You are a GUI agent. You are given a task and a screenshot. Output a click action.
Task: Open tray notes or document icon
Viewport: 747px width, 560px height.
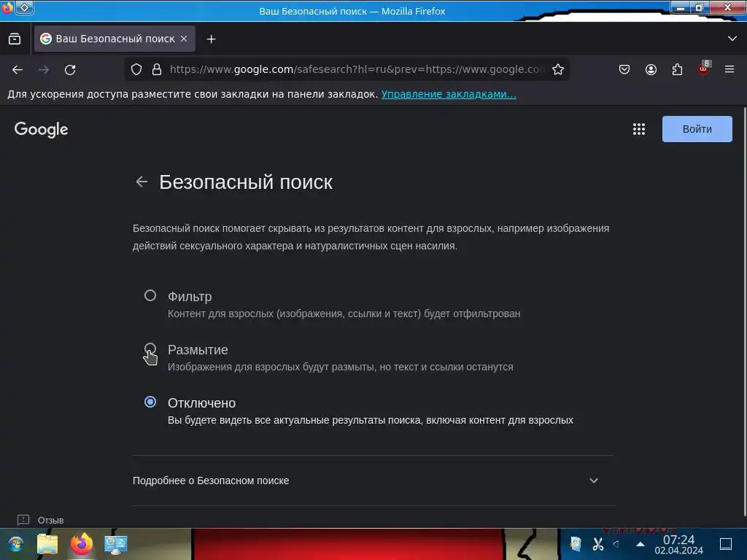pyautogui.click(x=576, y=544)
